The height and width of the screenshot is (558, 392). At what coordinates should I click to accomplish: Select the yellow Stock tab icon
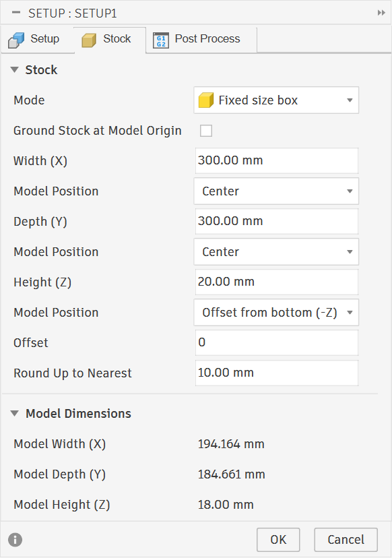(x=89, y=38)
